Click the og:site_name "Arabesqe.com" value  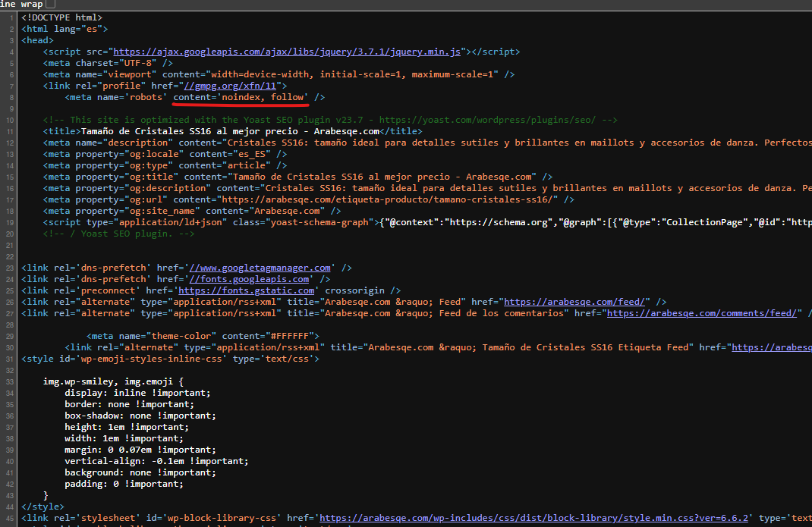pyautogui.click(x=287, y=212)
